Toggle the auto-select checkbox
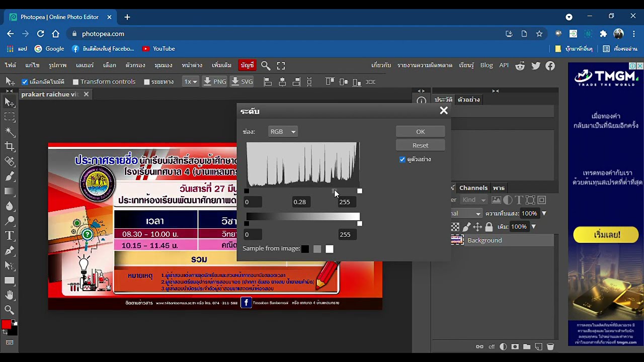The height and width of the screenshot is (362, 644). (x=25, y=81)
